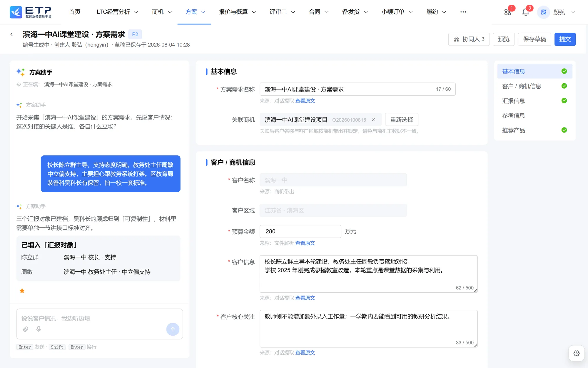Click the 保存草稿 button
The image size is (588, 368).
click(534, 39)
